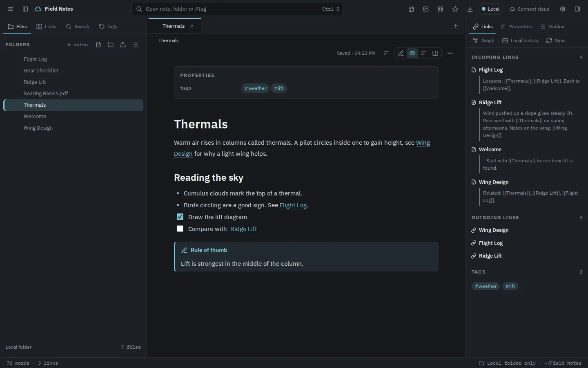Open outgoing link Ridge Lift
Image resolution: width=588 pixels, height=368 pixels.
(x=490, y=256)
